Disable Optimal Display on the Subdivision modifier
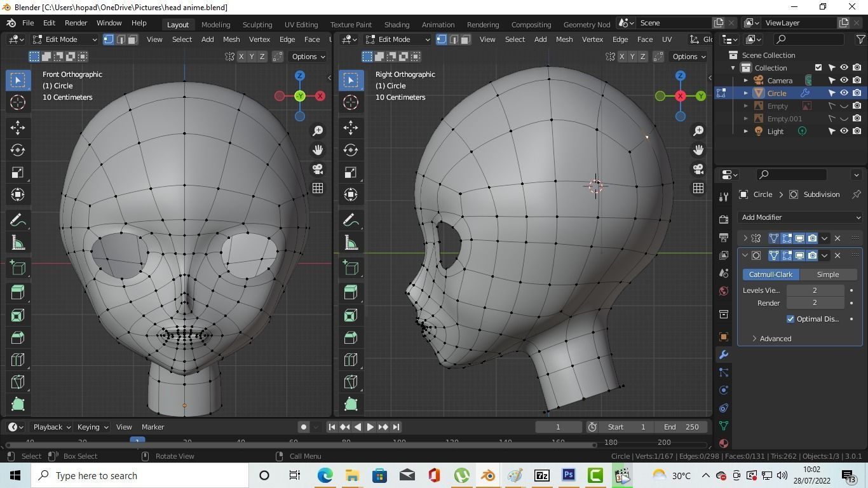The width and height of the screenshot is (868, 488). pyautogui.click(x=790, y=318)
